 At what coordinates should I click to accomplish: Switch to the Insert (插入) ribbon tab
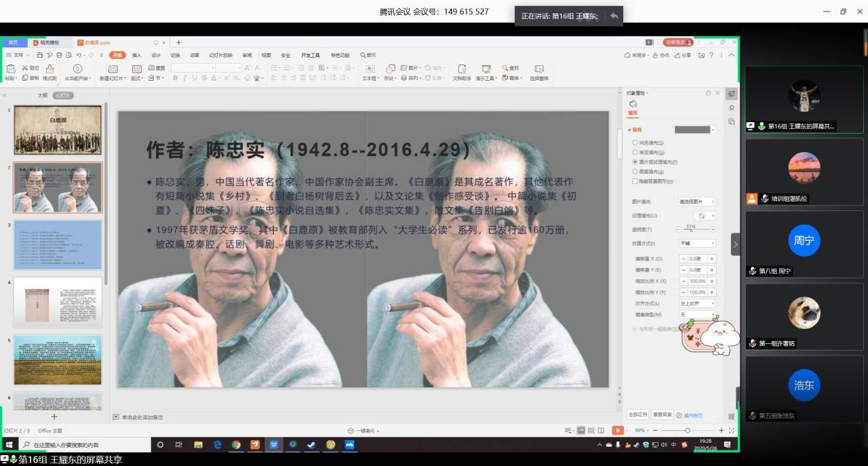(x=137, y=55)
